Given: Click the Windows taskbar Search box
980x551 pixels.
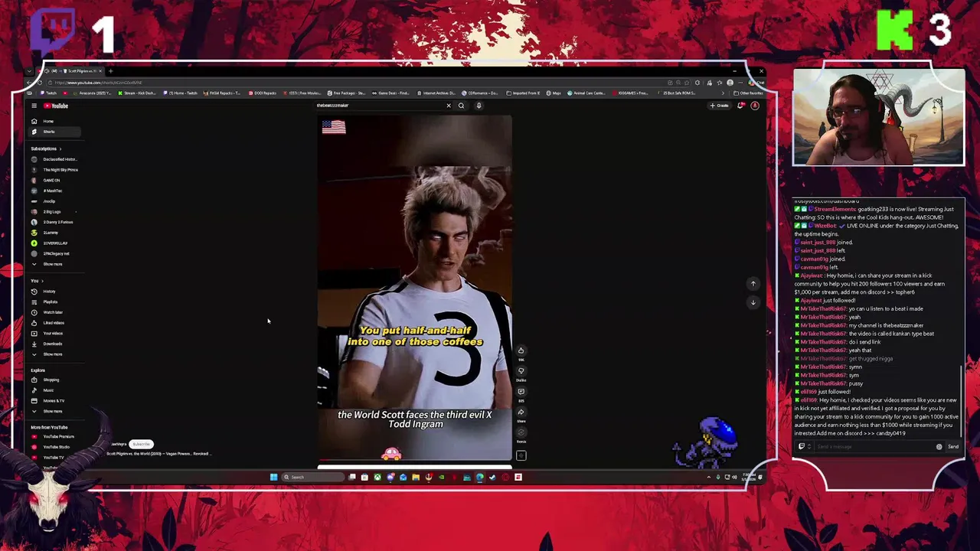Looking at the screenshot, I should tap(312, 477).
